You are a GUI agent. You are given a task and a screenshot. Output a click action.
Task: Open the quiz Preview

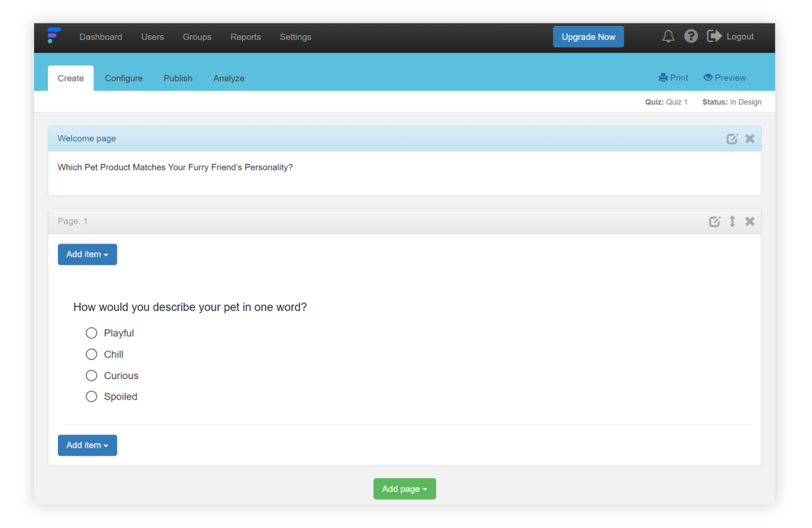coord(724,78)
